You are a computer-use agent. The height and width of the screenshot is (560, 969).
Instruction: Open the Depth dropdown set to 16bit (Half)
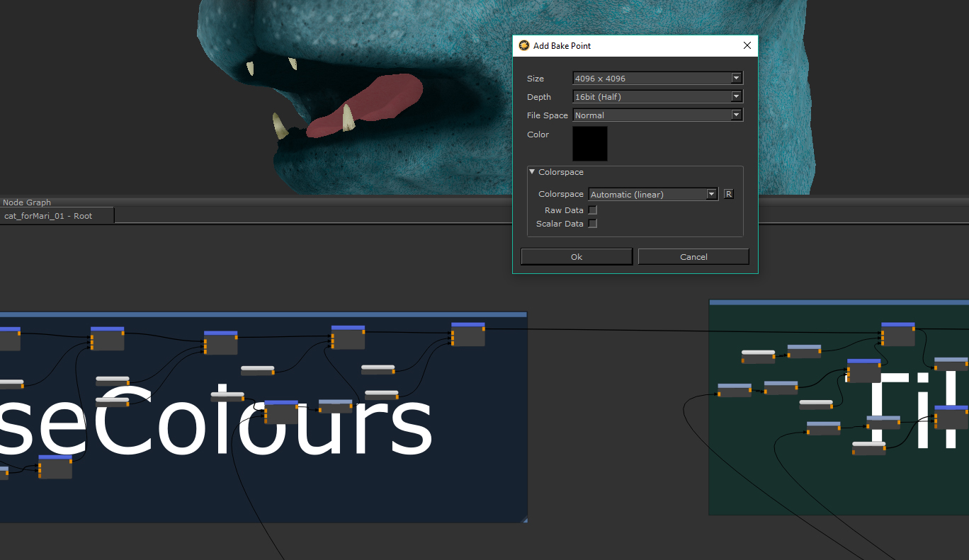click(657, 97)
